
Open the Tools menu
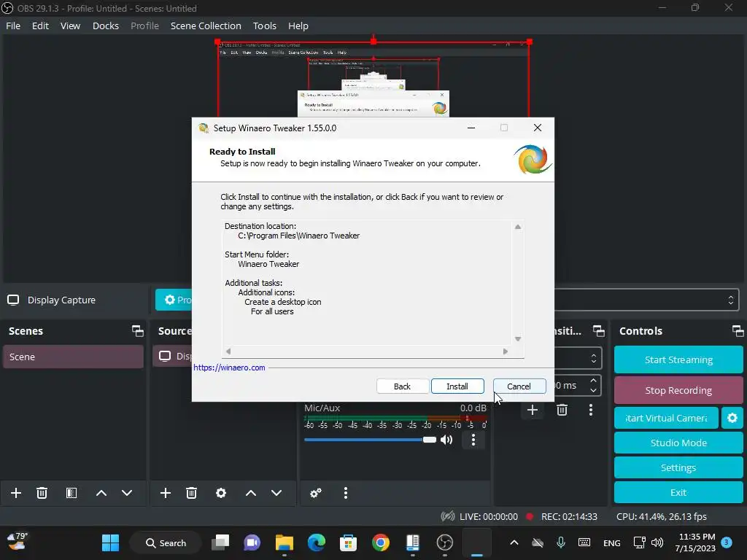tap(264, 26)
